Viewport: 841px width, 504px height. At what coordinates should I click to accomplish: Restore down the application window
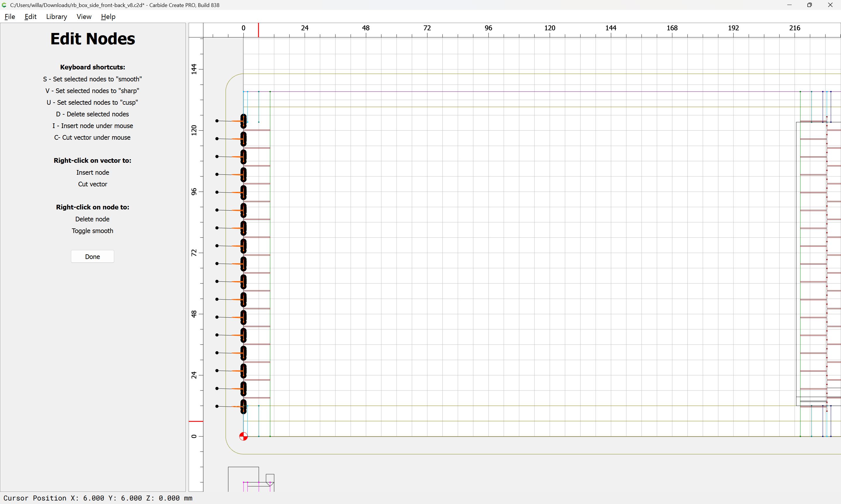809,5
